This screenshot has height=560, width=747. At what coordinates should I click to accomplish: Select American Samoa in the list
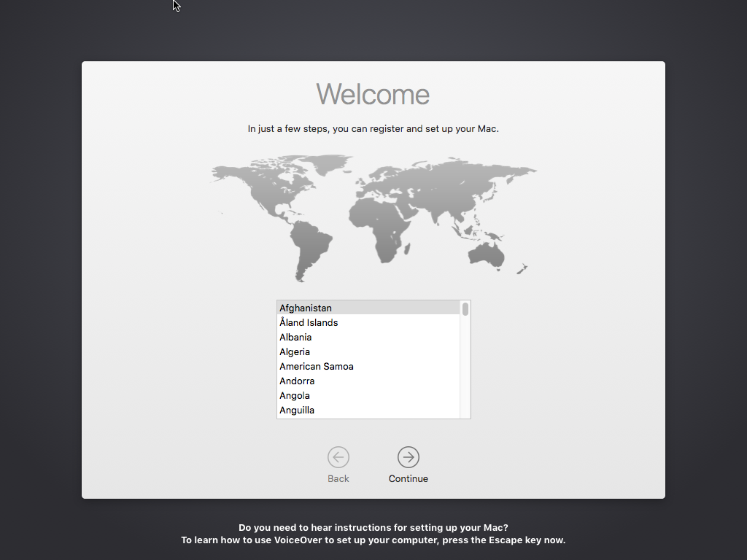[x=317, y=367]
